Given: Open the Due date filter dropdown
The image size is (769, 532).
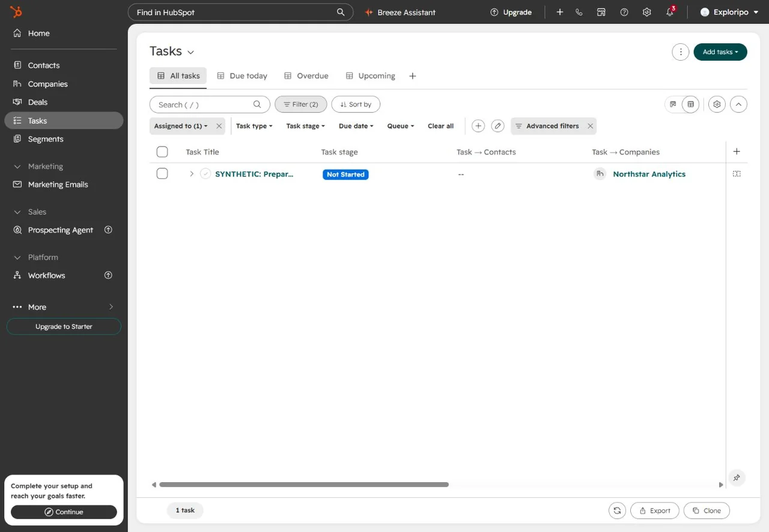Looking at the screenshot, I should tap(356, 126).
